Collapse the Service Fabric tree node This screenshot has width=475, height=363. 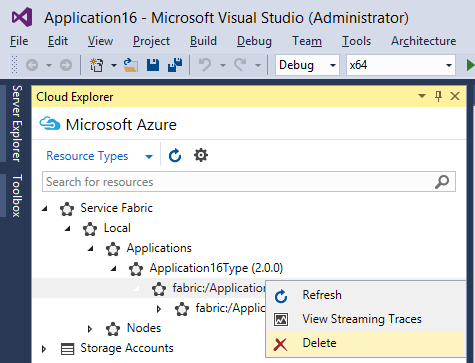tap(44, 209)
